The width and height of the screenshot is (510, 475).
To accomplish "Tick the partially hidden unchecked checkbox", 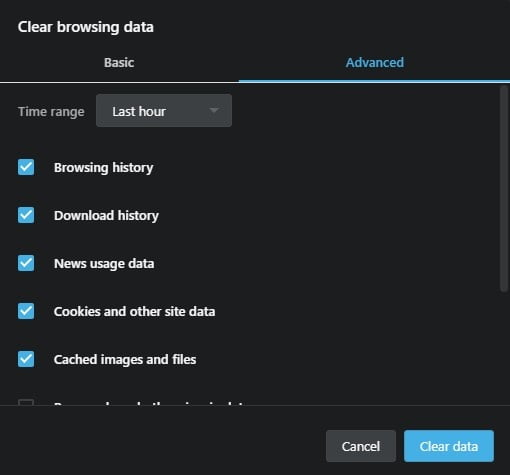I will click(26, 402).
